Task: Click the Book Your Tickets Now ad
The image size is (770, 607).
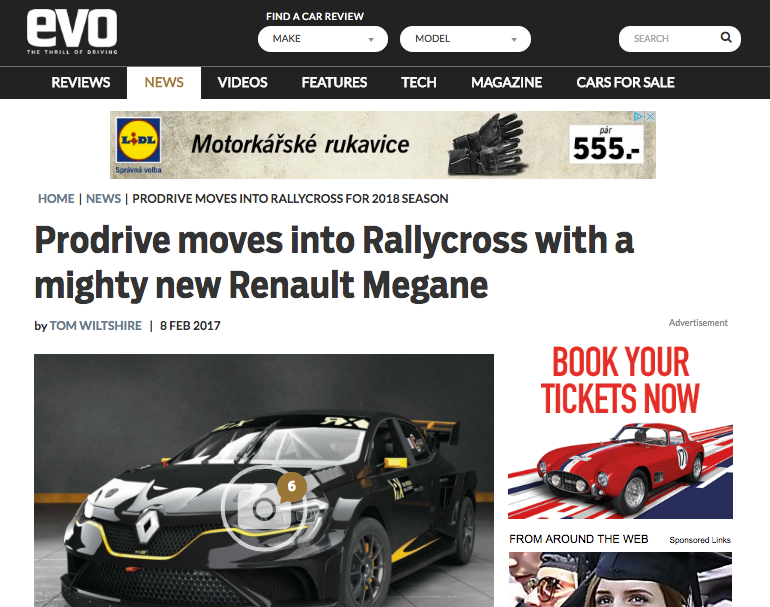Action: point(620,431)
